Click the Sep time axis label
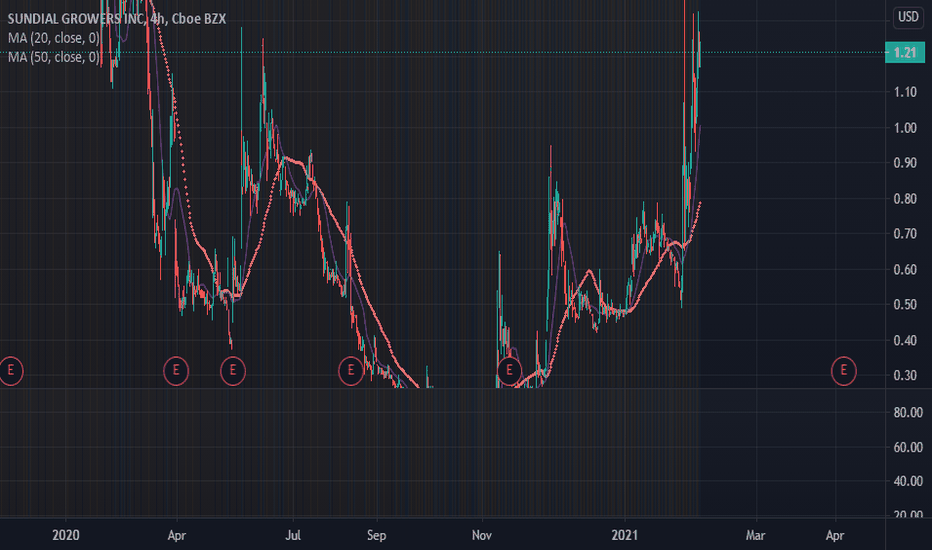This screenshot has width=932, height=550. [x=376, y=535]
